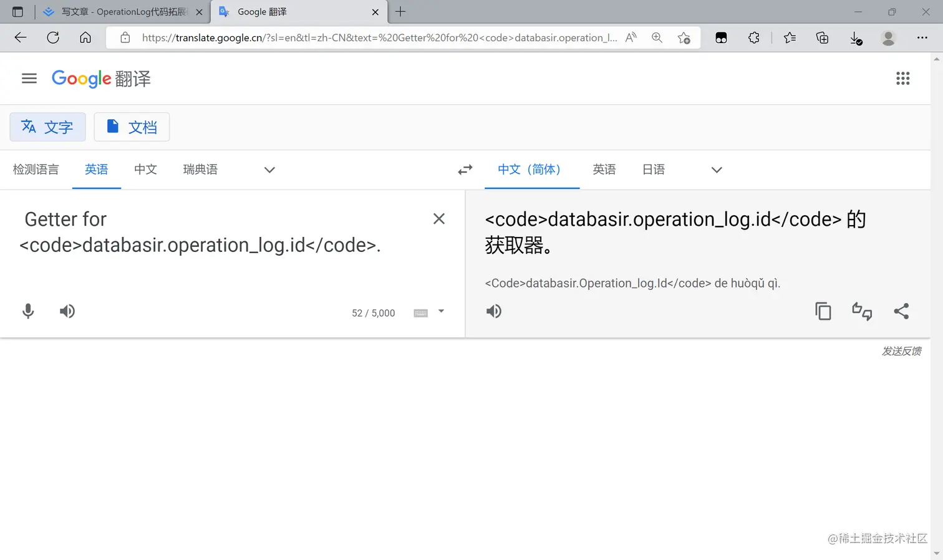Switch to 文字 text translation mode
The height and width of the screenshot is (560, 943).
[x=47, y=127]
